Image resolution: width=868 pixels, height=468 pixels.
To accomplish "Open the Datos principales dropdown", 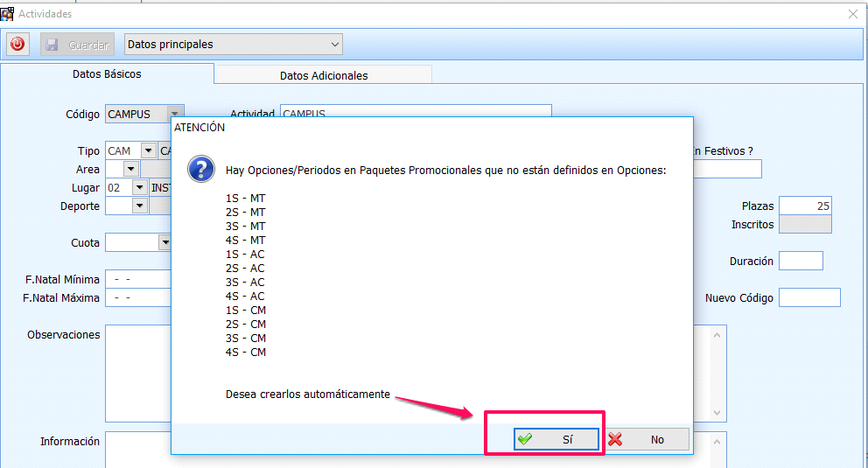I will (233, 45).
